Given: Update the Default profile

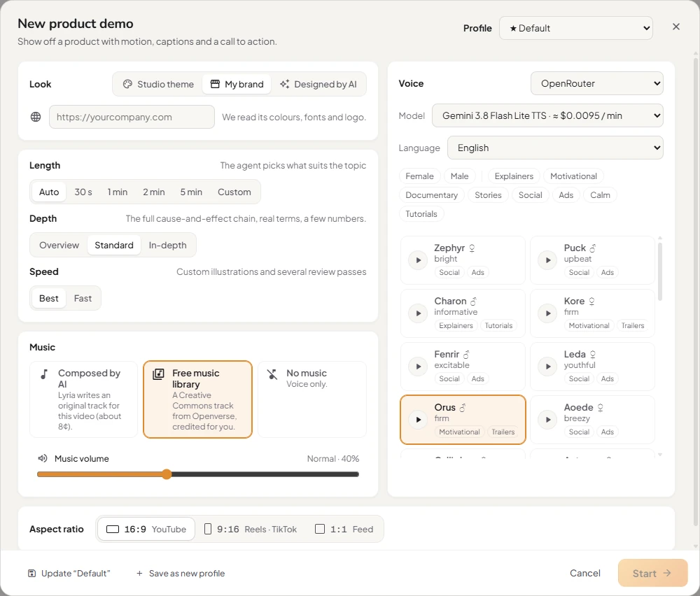Looking at the screenshot, I should click(69, 573).
